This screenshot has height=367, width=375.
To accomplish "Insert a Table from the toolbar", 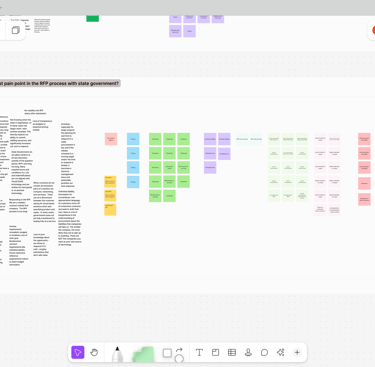I will click(232, 352).
